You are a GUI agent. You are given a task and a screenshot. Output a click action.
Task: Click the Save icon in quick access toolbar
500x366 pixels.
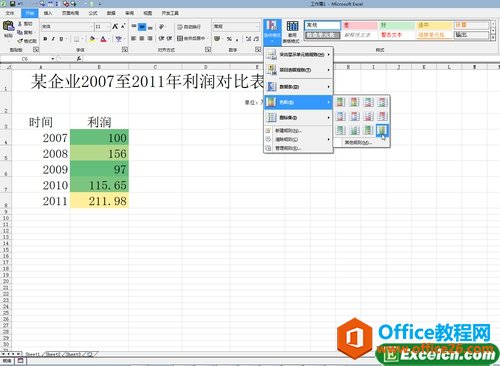pos(12,4)
